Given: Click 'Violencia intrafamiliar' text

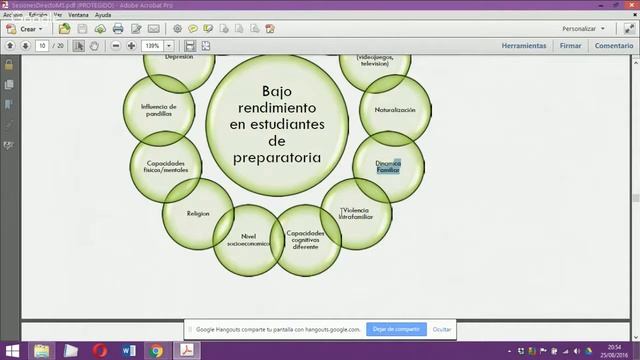Looking at the screenshot, I should pos(356,213).
